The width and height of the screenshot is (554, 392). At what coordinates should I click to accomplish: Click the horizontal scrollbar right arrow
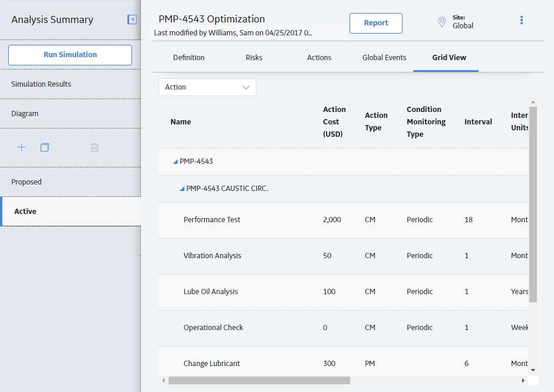coord(523,381)
